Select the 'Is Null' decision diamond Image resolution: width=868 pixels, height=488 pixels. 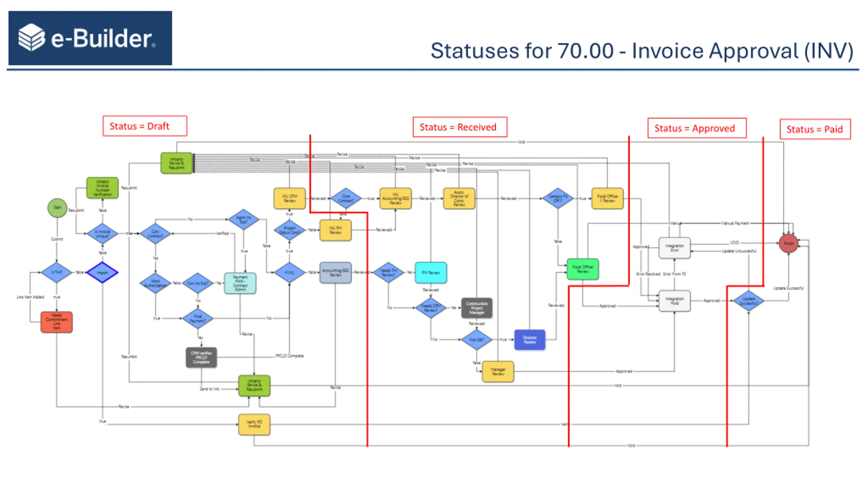[56, 272]
